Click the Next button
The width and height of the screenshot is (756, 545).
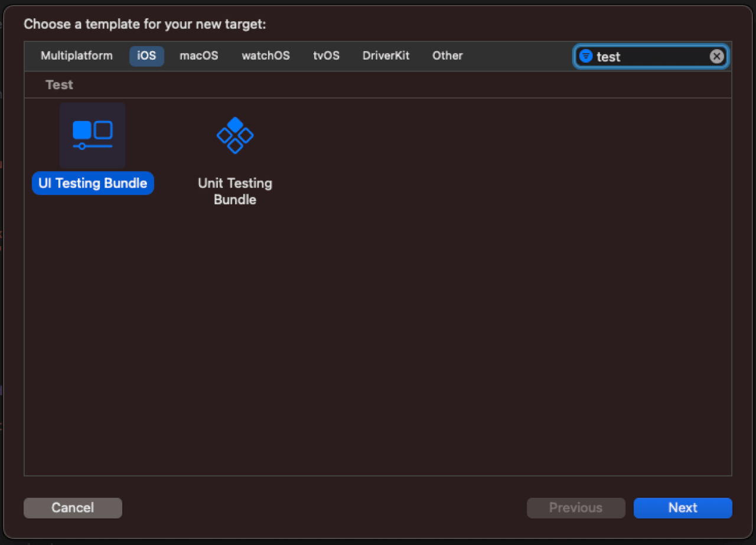tap(682, 508)
